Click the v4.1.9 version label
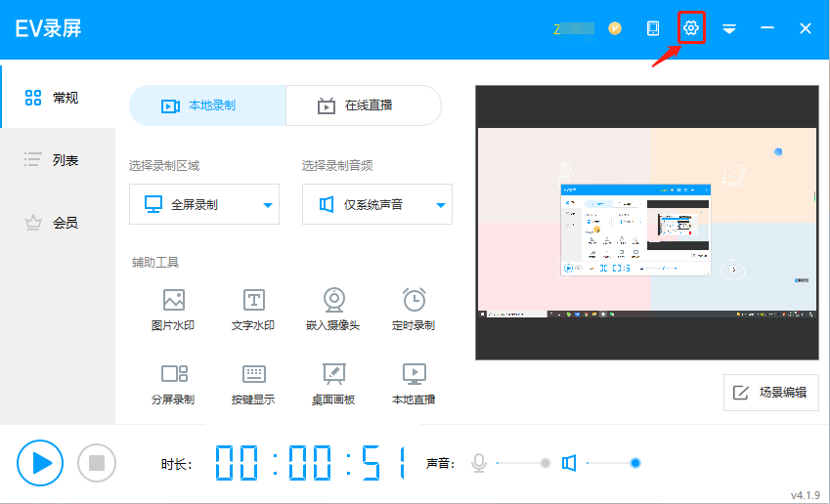This screenshot has height=504, width=830. point(806,495)
